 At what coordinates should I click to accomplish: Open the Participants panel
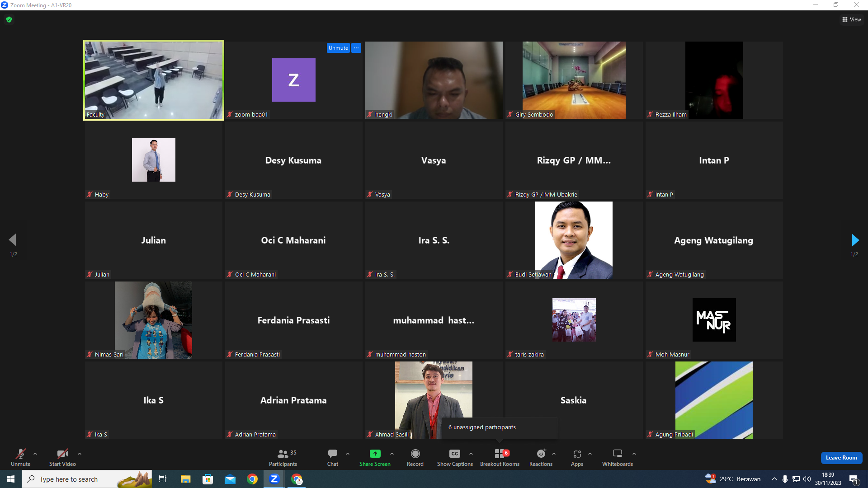(x=283, y=457)
